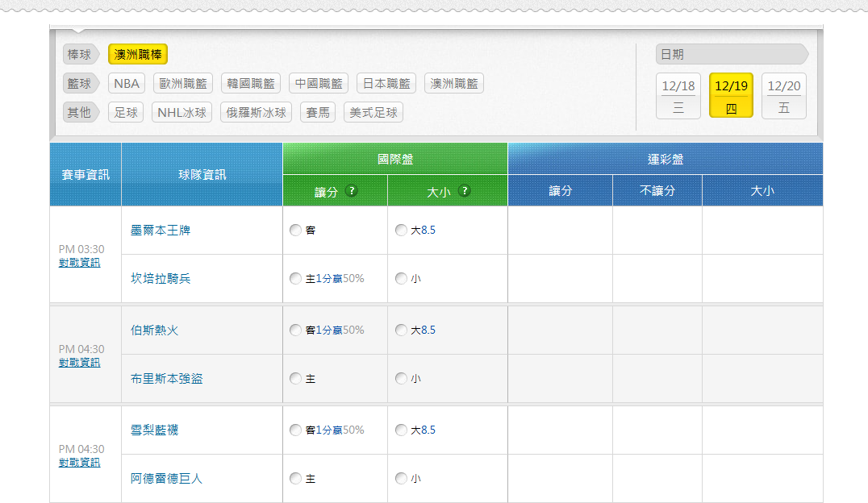Click the 不讓分 column header

[x=657, y=191]
